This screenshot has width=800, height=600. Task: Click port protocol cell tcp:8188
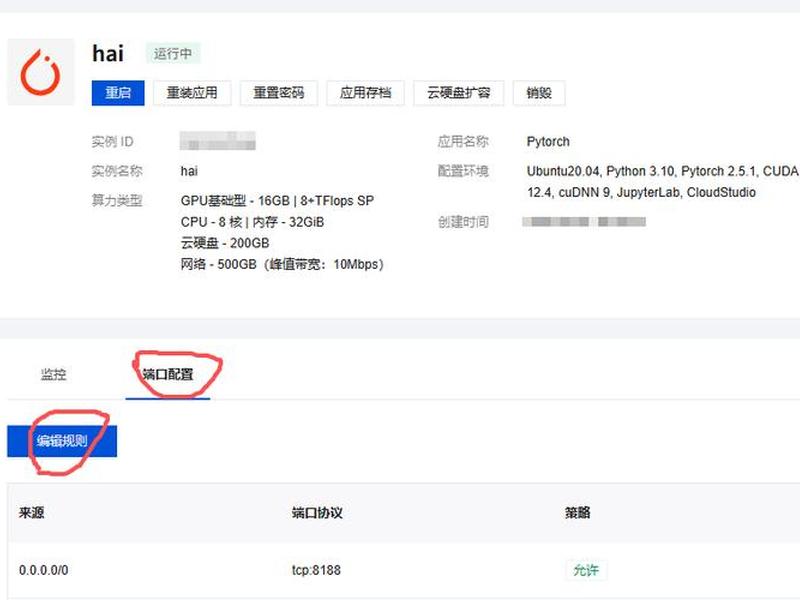pyautogui.click(x=316, y=570)
